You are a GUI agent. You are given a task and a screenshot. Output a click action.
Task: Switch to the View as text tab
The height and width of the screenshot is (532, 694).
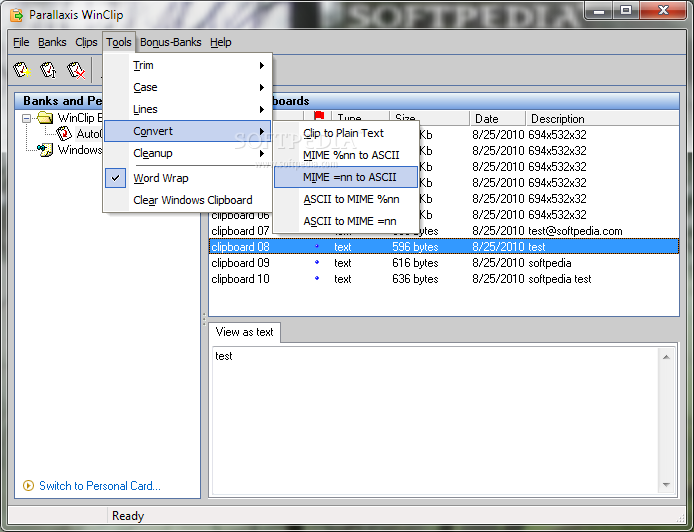pos(244,332)
